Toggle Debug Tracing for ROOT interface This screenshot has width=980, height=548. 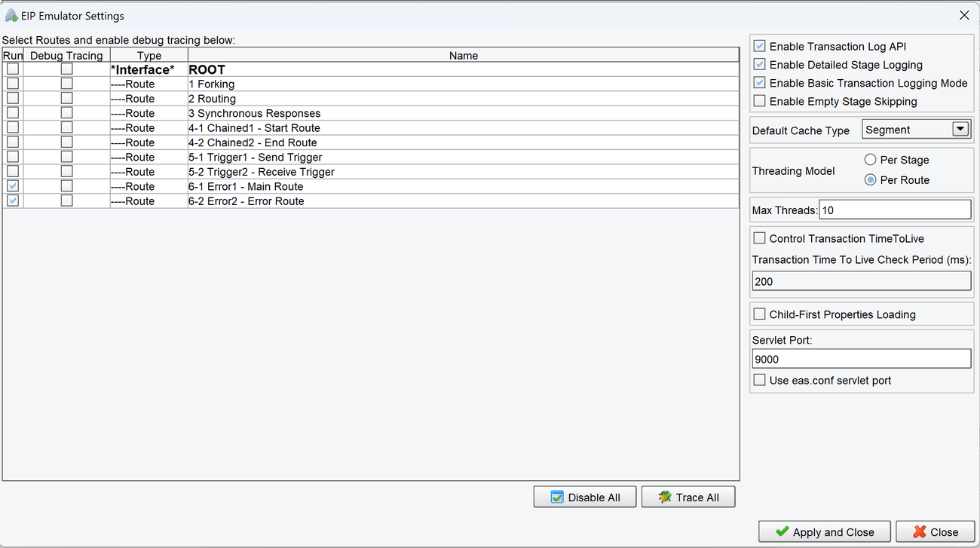coord(67,69)
